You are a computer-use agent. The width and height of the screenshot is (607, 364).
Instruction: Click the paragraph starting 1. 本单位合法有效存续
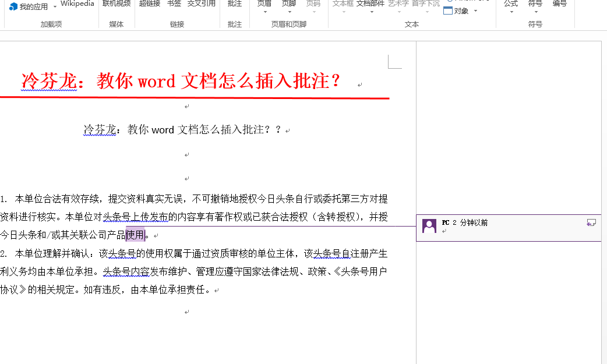click(x=194, y=217)
